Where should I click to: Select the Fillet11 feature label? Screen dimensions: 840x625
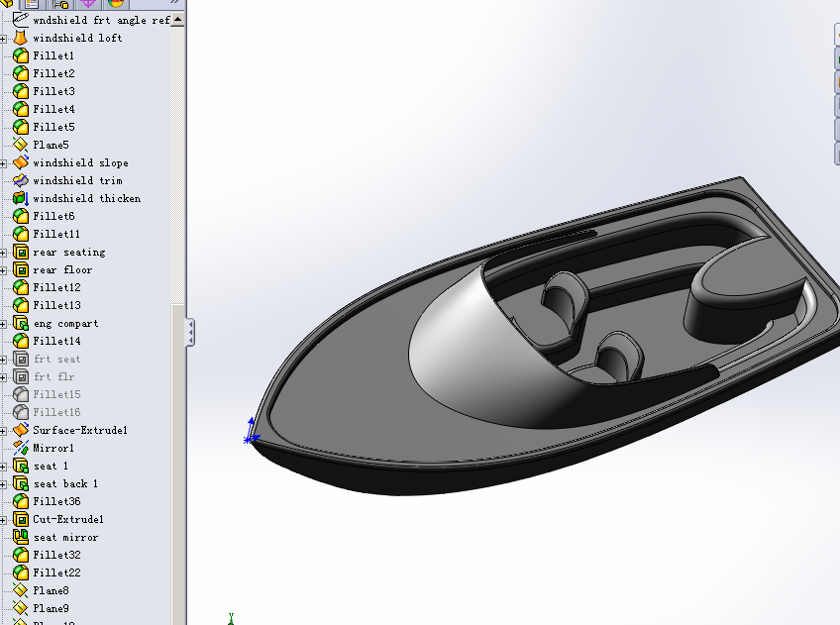56,234
